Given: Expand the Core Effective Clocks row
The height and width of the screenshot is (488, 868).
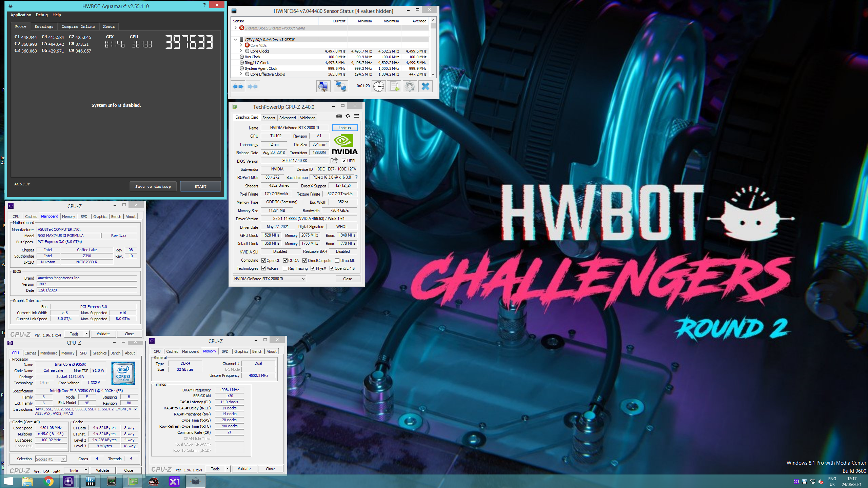Looking at the screenshot, I should click(x=241, y=74).
